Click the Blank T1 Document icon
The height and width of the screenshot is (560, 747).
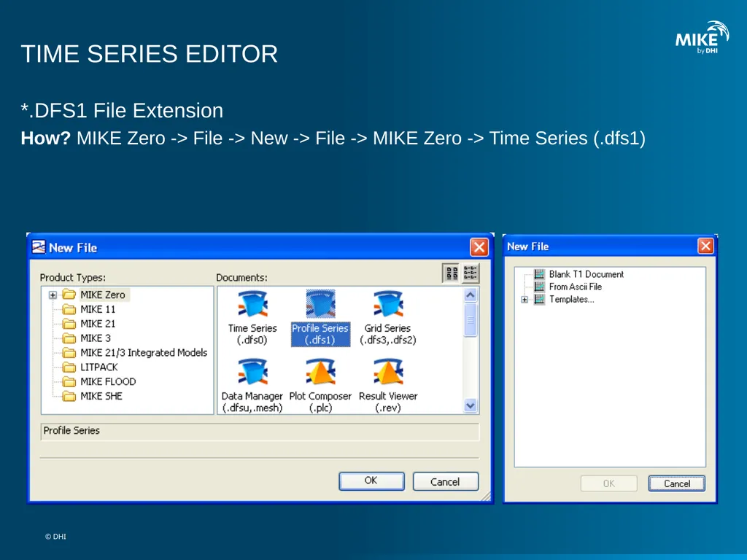click(539, 274)
